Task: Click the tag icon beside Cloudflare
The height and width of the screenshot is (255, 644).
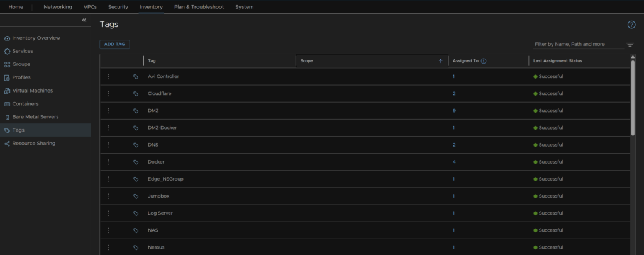Action: point(136,94)
